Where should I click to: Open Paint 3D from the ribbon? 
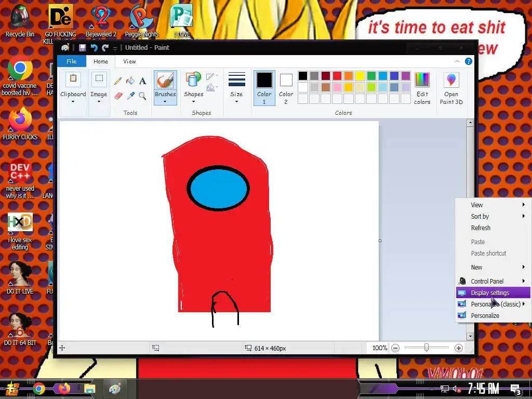click(451, 88)
